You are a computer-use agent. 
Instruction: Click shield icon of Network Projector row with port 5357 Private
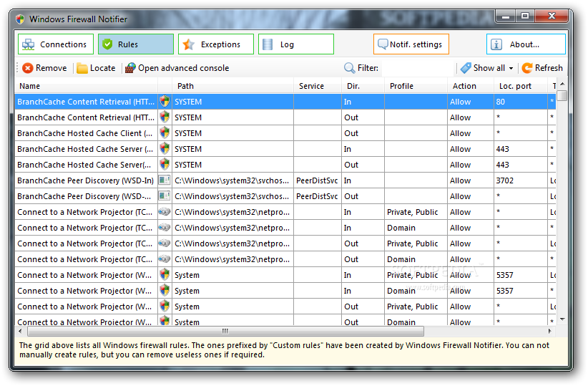click(x=165, y=275)
